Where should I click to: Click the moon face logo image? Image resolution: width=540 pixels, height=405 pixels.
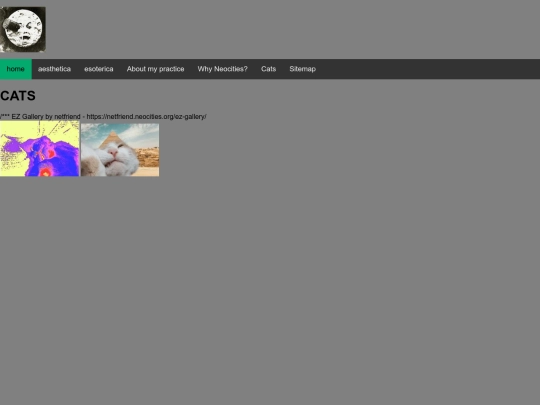23,30
